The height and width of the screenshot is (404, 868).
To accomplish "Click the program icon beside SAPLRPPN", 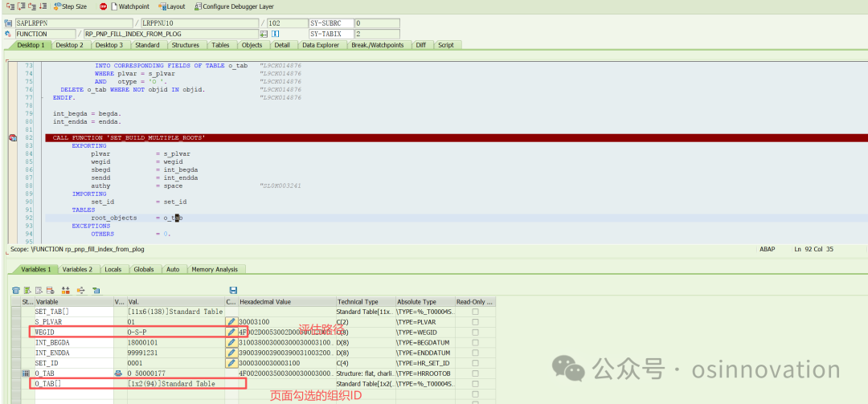I will pos(8,23).
